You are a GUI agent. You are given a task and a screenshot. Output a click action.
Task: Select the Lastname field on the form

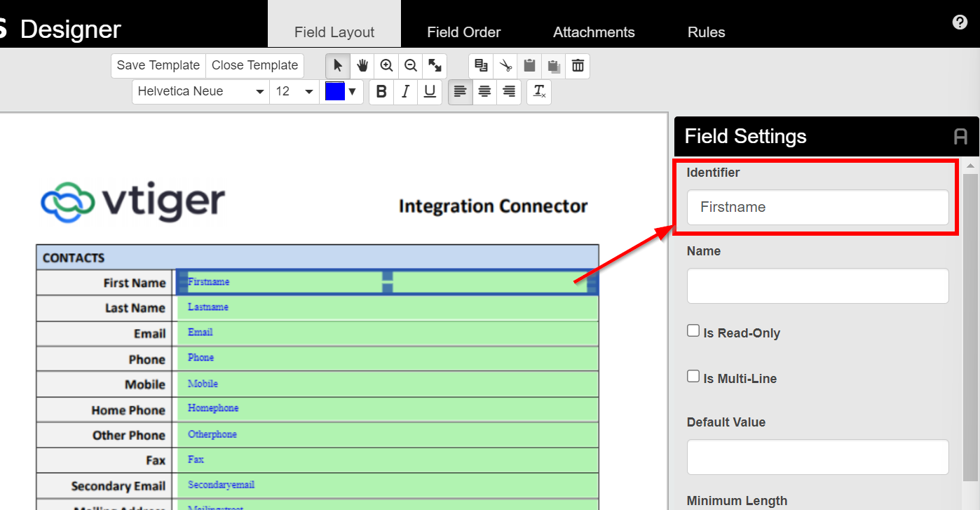(x=388, y=307)
